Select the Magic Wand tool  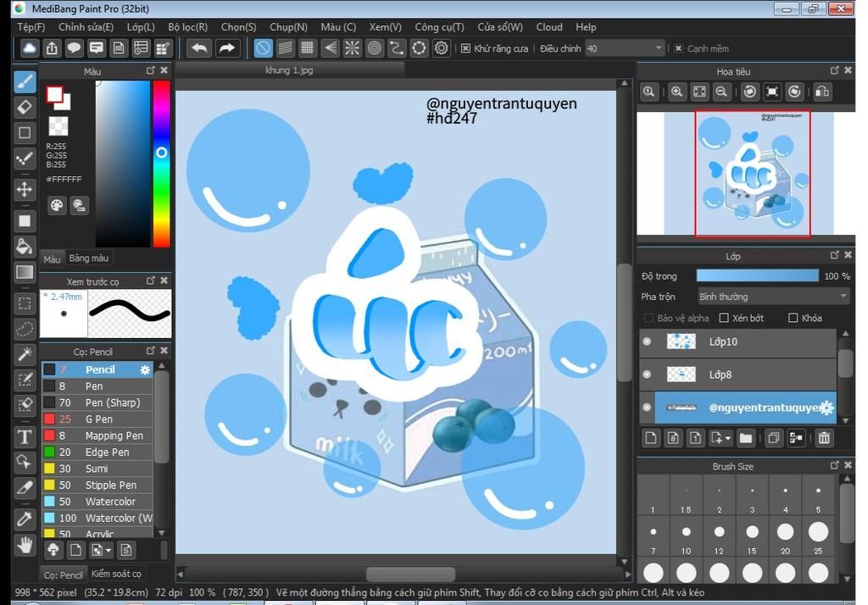tap(25, 353)
